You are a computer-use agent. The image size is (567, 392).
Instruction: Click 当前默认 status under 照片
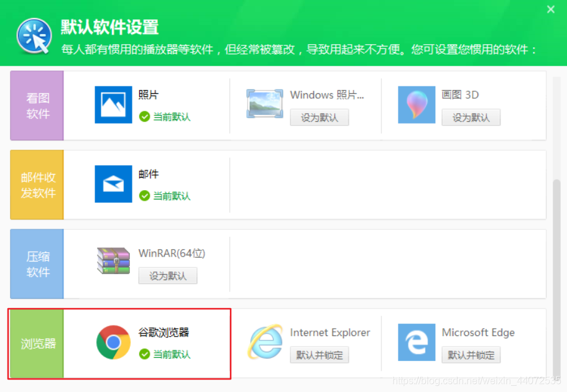click(x=172, y=117)
